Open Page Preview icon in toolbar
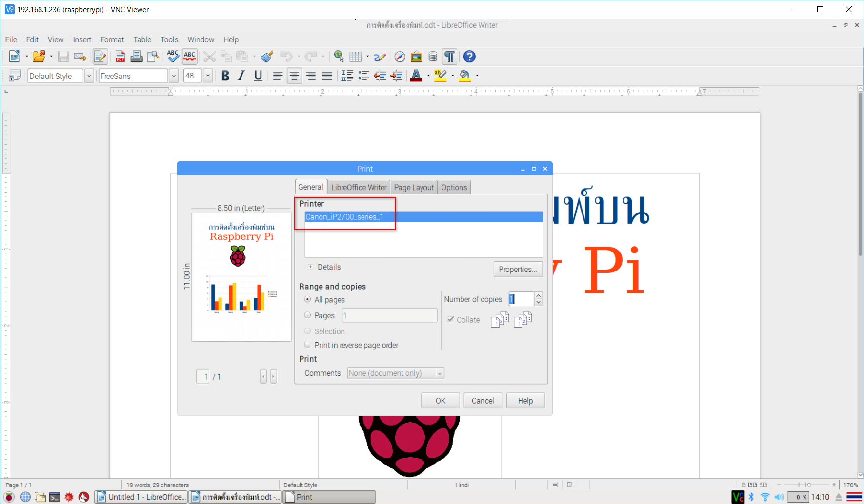Image resolution: width=864 pixels, height=504 pixels. coord(153,57)
